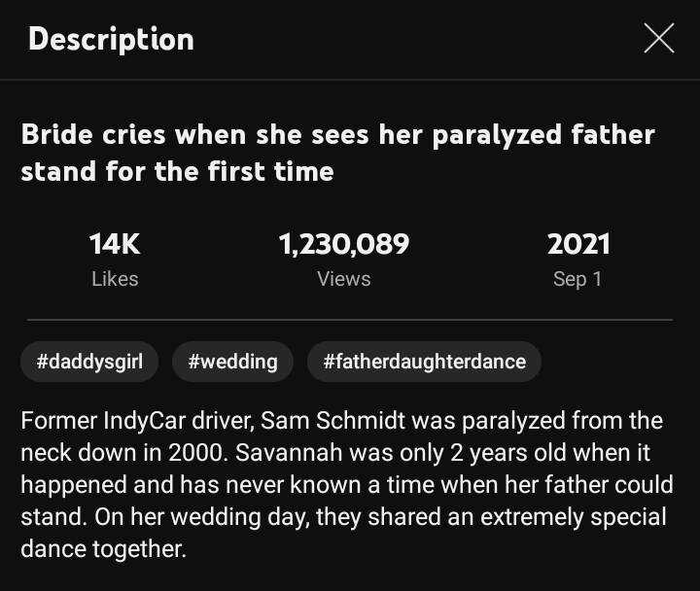The width and height of the screenshot is (700, 591).
Task: Tap the Sep 1 upload date
Action: (577, 279)
